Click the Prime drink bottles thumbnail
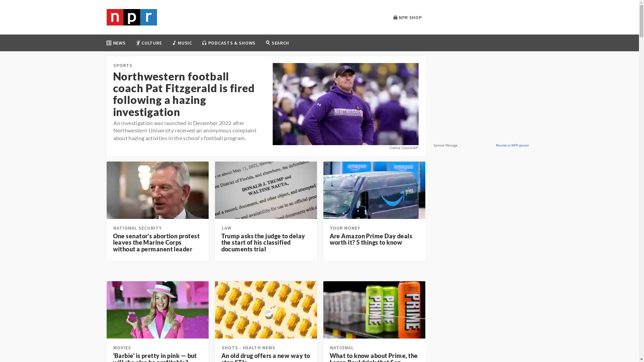This screenshot has height=362, width=644. point(374,310)
